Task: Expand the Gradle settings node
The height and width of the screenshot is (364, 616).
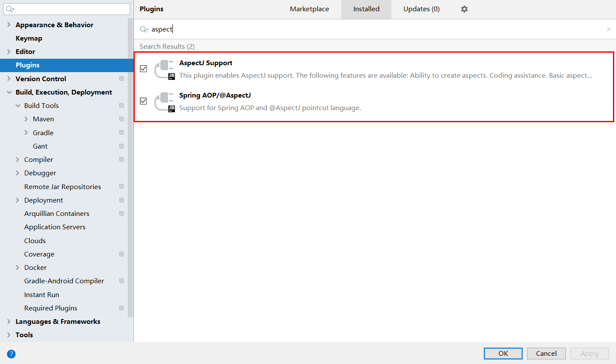Action: pos(26,133)
